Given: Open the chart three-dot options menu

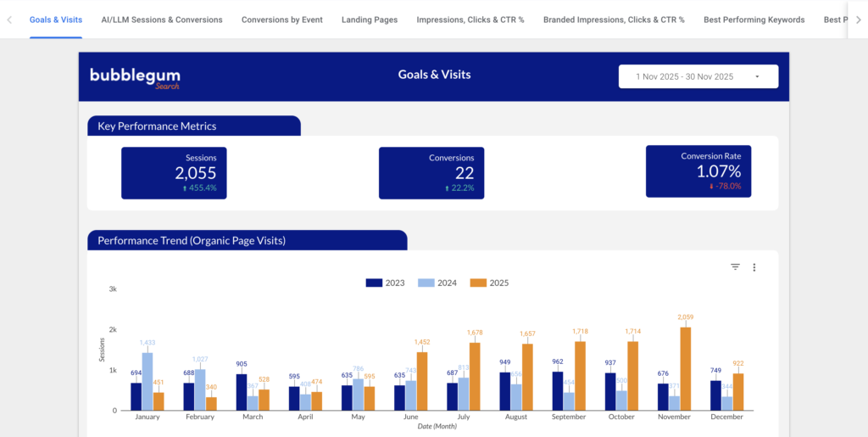Looking at the screenshot, I should (754, 267).
